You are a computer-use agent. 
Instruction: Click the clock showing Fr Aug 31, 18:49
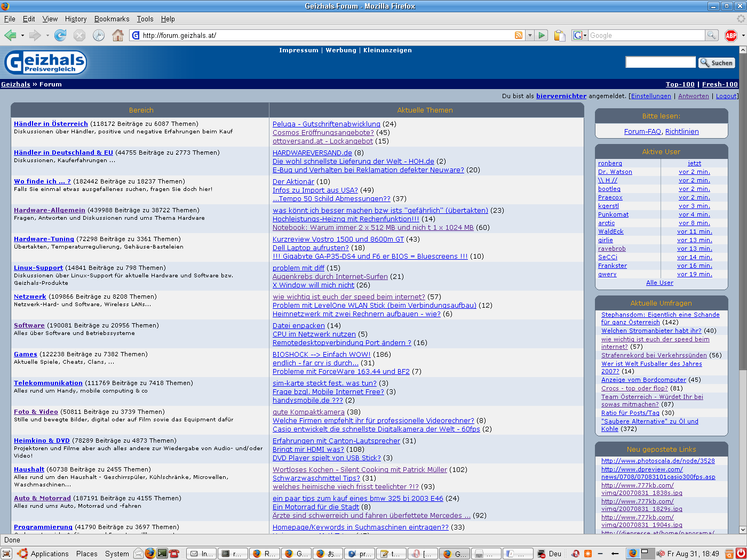coord(693,554)
